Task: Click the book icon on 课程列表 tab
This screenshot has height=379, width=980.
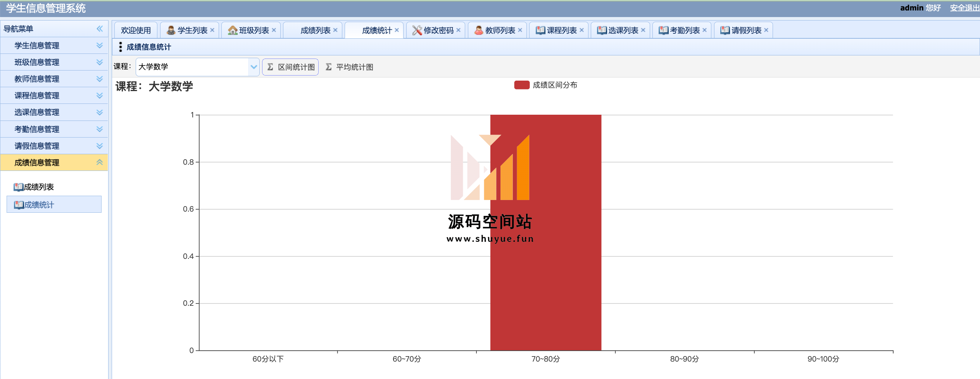Action: pos(540,30)
